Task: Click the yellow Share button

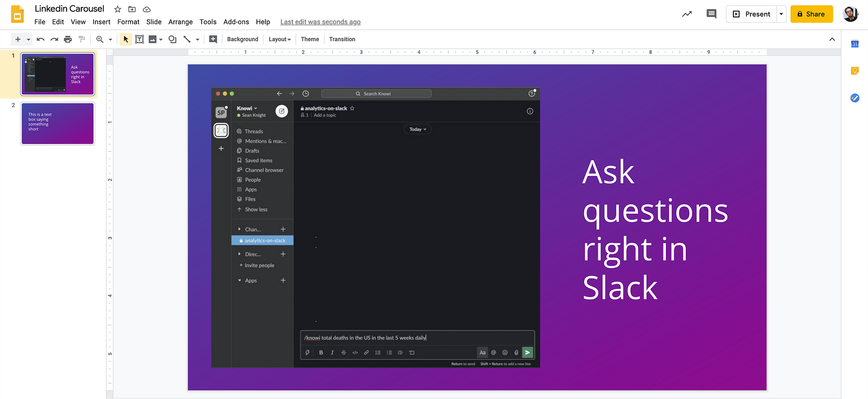Action: pos(811,14)
